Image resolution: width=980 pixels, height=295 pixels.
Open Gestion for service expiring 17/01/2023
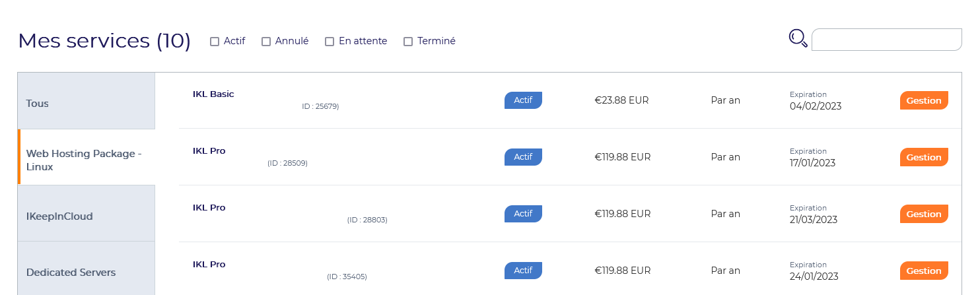tap(924, 157)
